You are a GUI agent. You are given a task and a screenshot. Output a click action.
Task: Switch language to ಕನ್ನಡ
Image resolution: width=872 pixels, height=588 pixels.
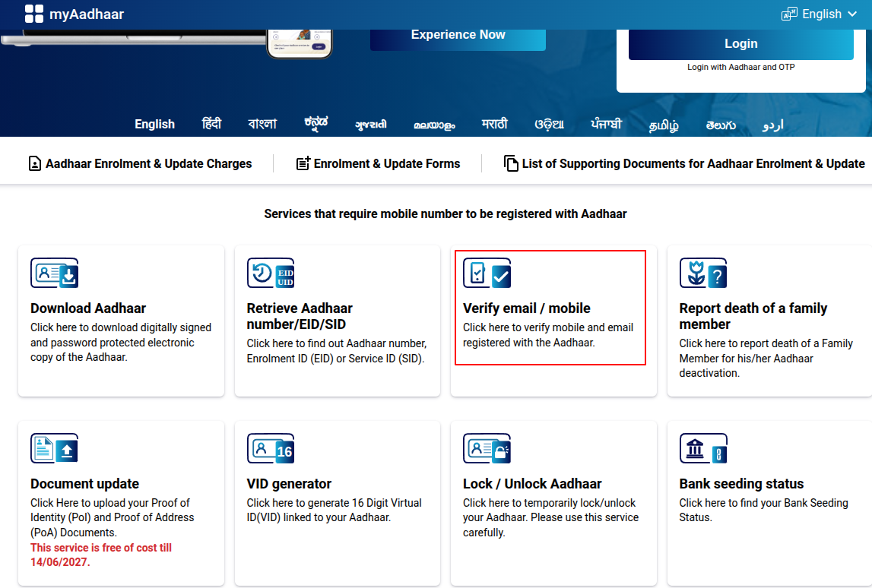coord(316,123)
